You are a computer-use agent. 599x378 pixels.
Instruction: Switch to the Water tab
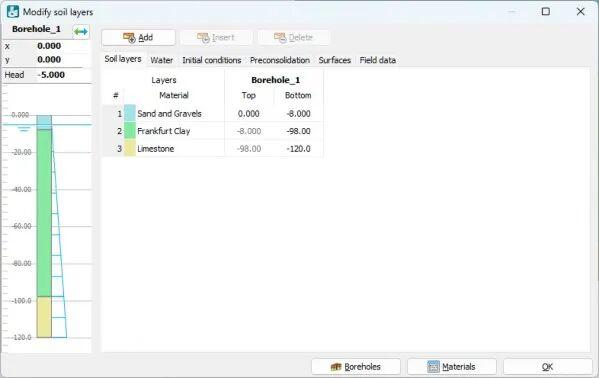pyautogui.click(x=161, y=60)
